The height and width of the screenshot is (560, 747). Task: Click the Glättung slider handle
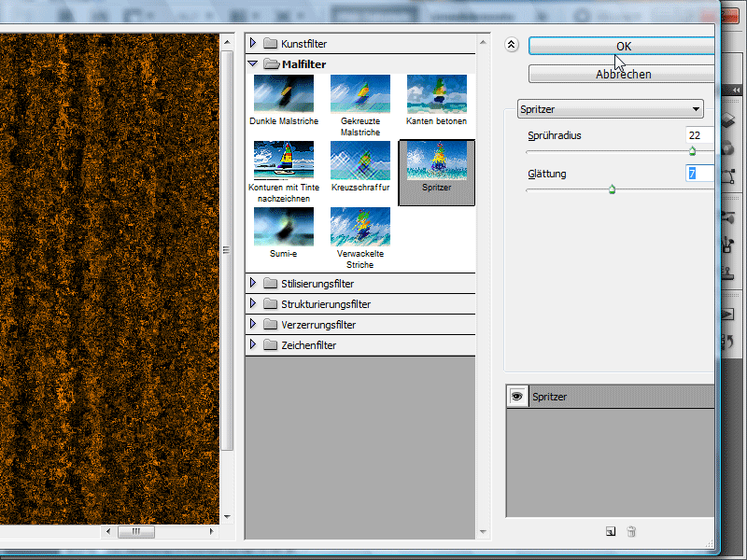tap(613, 189)
